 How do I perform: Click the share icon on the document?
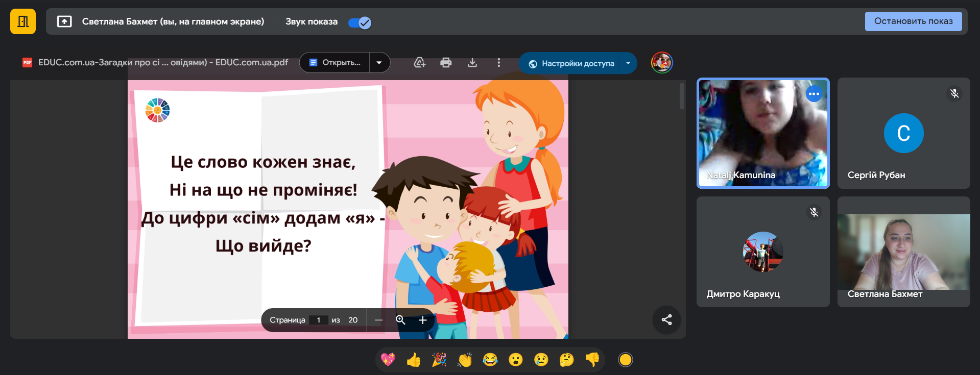coord(666,320)
